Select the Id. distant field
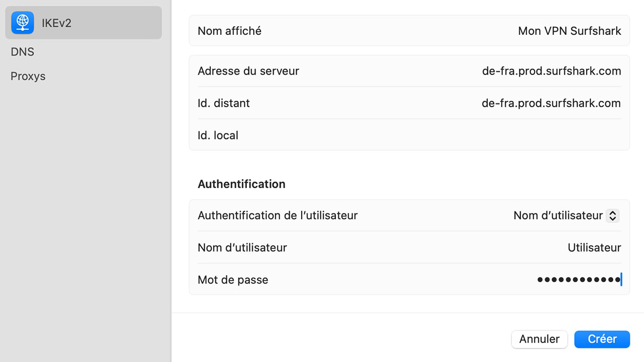 tap(551, 102)
